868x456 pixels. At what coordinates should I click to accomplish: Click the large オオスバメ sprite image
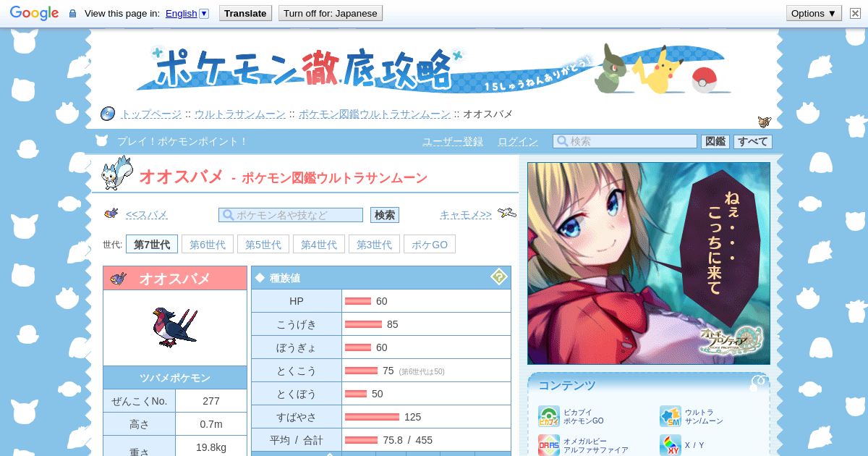point(174,327)
